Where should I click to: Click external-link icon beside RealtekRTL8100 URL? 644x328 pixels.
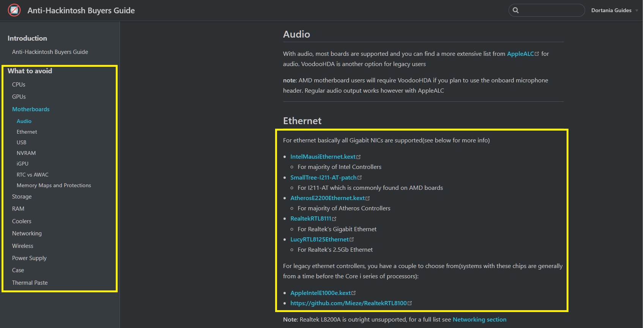409,303
